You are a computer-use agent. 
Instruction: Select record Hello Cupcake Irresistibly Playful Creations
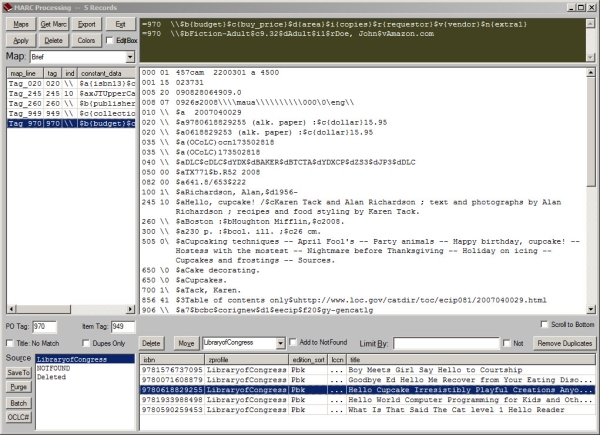(x=367, y=390)
